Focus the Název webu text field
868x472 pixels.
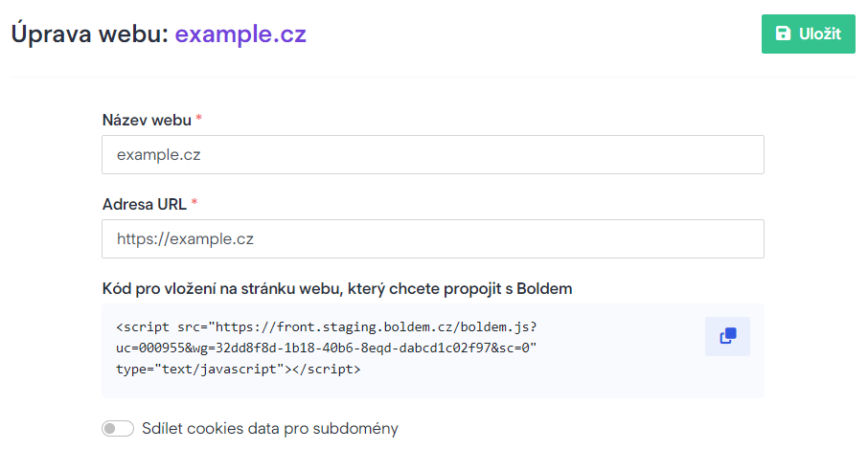433,154
